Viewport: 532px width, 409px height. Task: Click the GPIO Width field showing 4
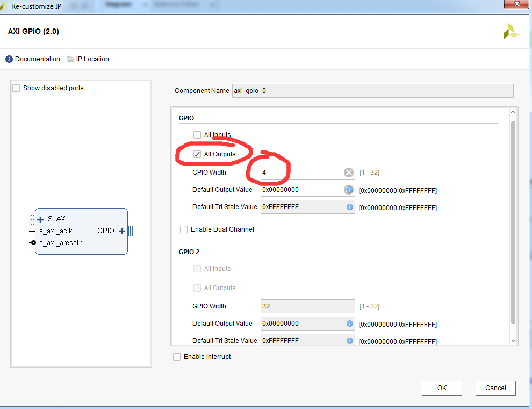[308, 173]
